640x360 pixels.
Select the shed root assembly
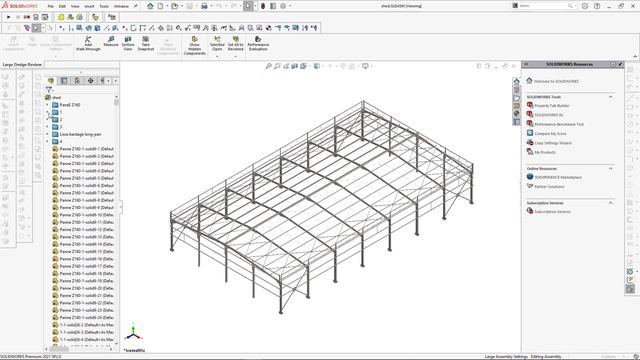53,98
